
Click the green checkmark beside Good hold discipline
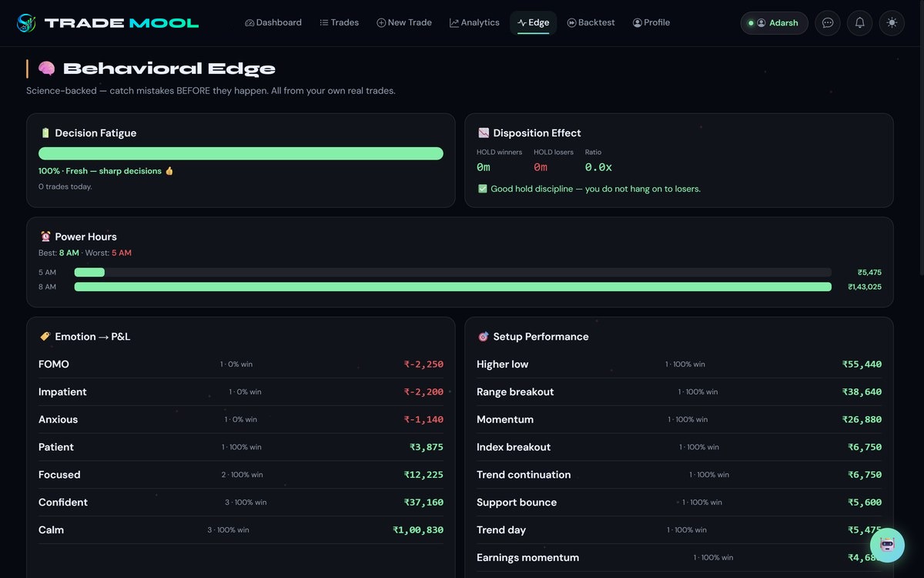pos(482,189)
